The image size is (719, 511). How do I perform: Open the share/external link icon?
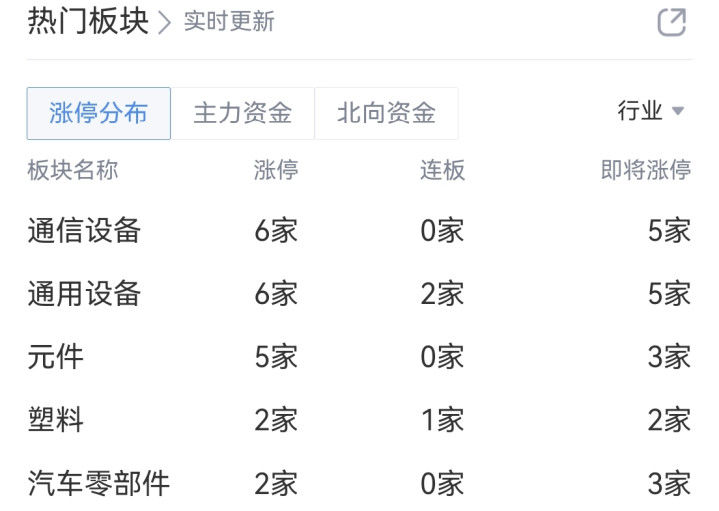(671, 22)
